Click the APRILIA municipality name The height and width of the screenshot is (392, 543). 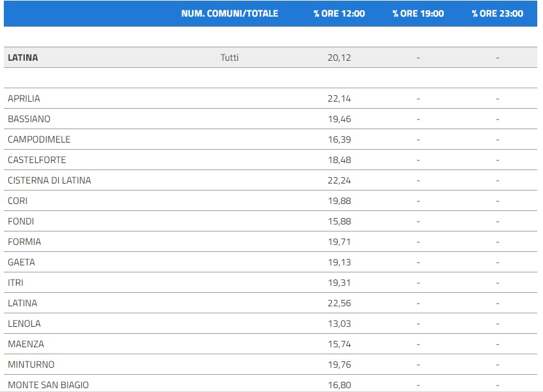24,98
